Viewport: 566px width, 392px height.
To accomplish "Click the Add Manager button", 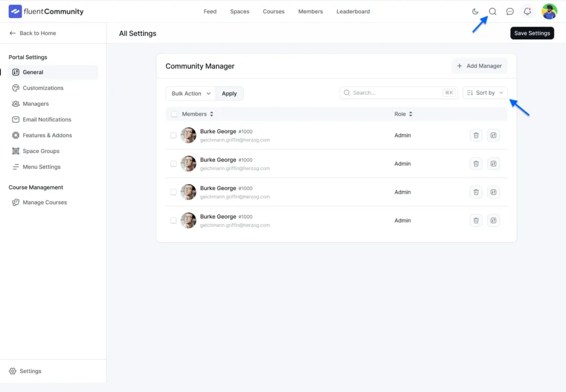I will pyautogui.click(x=479, y=66).
